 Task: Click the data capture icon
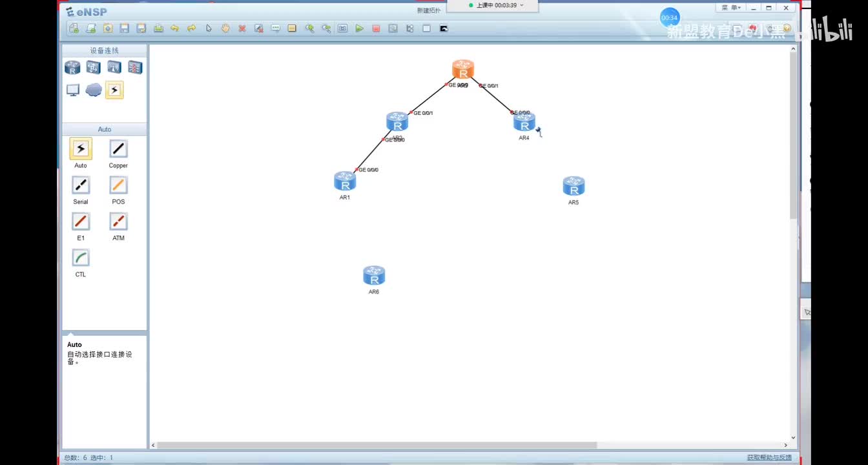pyautogui.click(x=393, y=28)
